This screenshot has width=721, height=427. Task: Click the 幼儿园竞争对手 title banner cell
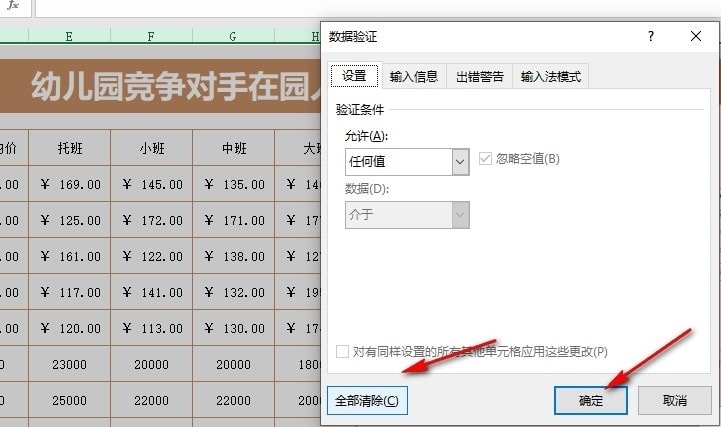click(x=160, y=86)
